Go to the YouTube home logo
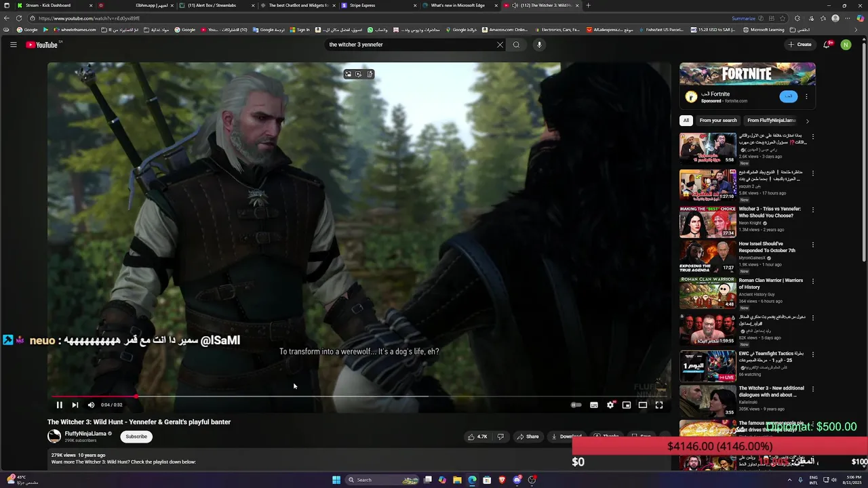Screen dimensions: 868x488 coord(42,45)
